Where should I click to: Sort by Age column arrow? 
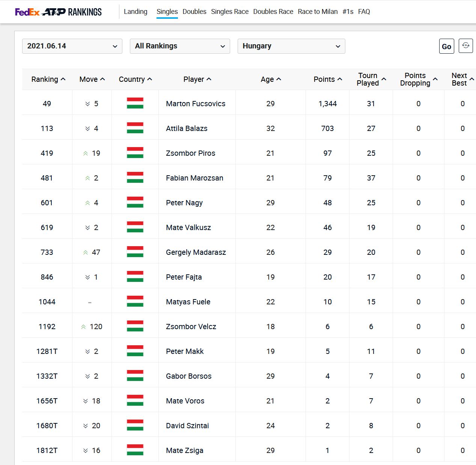click(279, 79)
